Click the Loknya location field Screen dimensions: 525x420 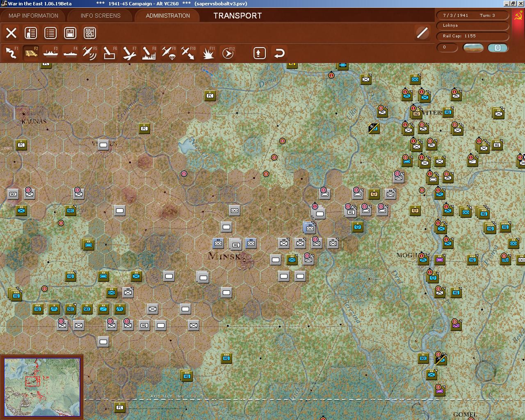(473, 25)
